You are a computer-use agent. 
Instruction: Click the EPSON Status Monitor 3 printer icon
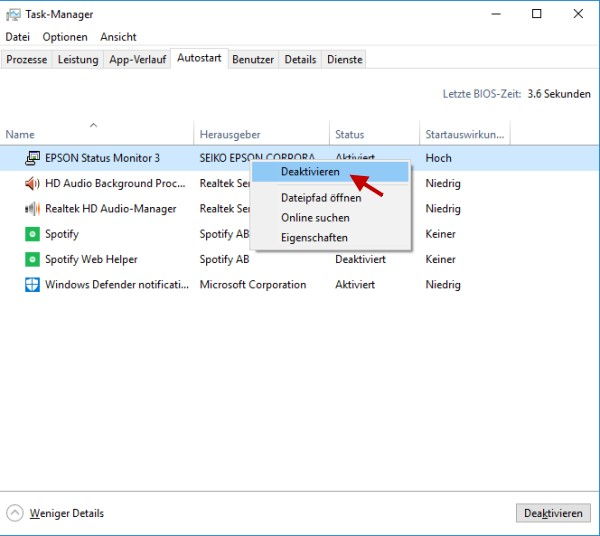(33, 158)
